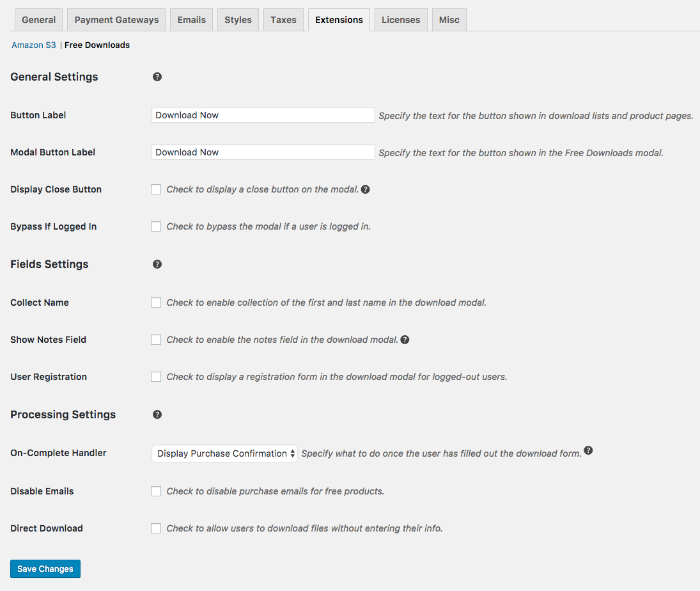Tick the Disable Emails checkbox
Image resolution: width=700 pixels, height=591 pixels.
[156, 491]
